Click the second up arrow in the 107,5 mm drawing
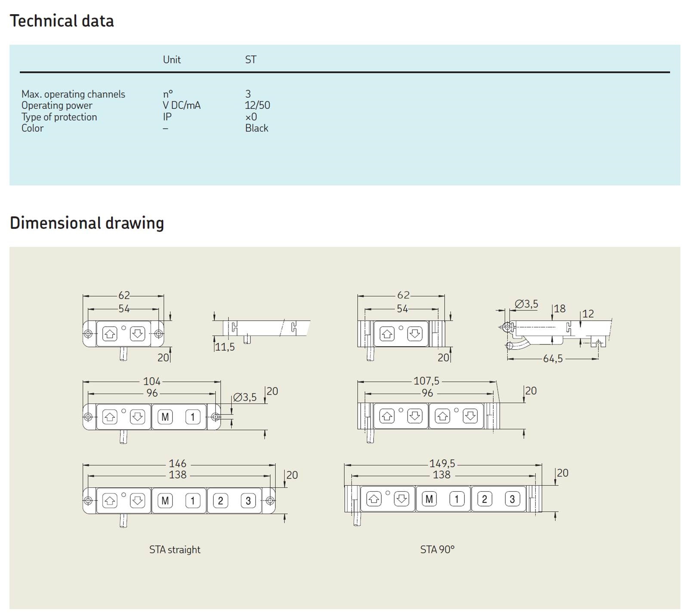The width and height of the screenshot is (686, 616). [x=442, y=416]
